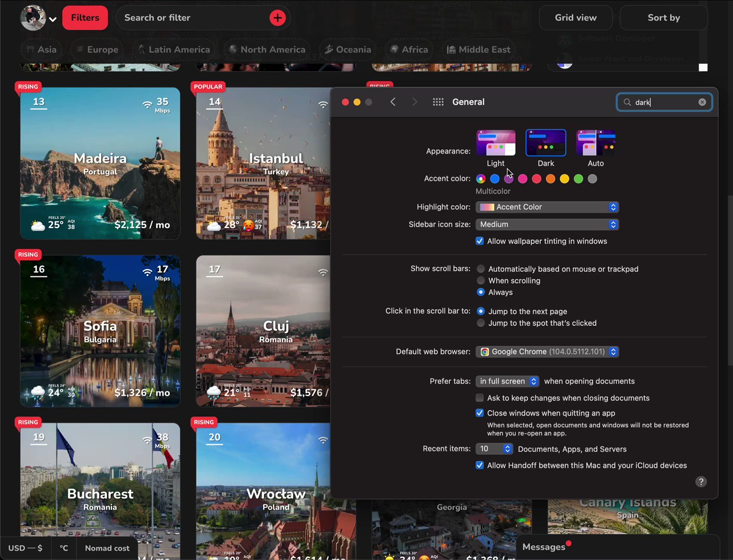Viewport: 733px width, 560px height.
Task: Enable "Ask to keep changes when closing documents"
Action: point(480,398)
